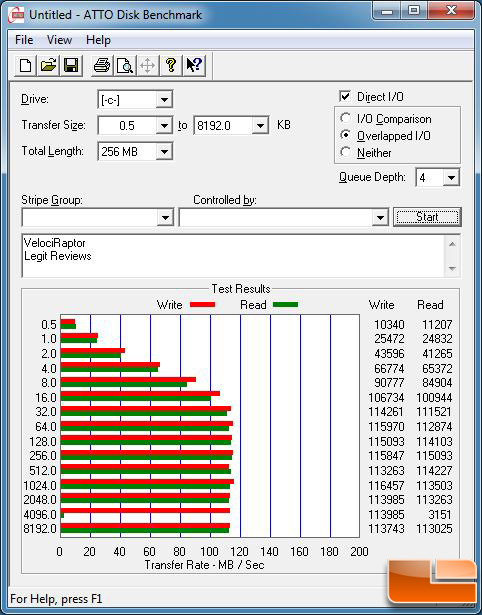
Task: Select the I/O Comparison radio button
Action: coord(346,118)
